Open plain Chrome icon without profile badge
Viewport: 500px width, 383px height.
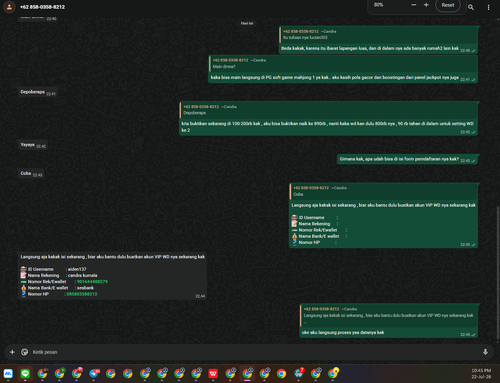[x=281, y=374]
